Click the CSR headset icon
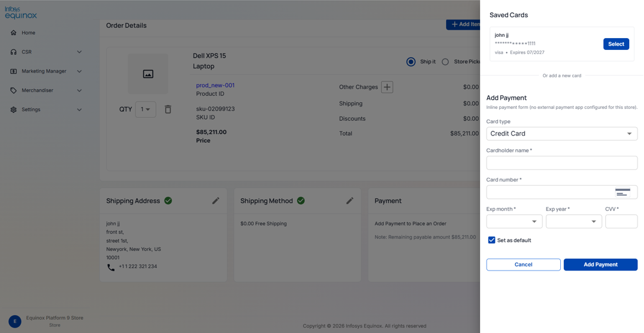The width and height of the screenshot is (644, 333). coord(14,52)
